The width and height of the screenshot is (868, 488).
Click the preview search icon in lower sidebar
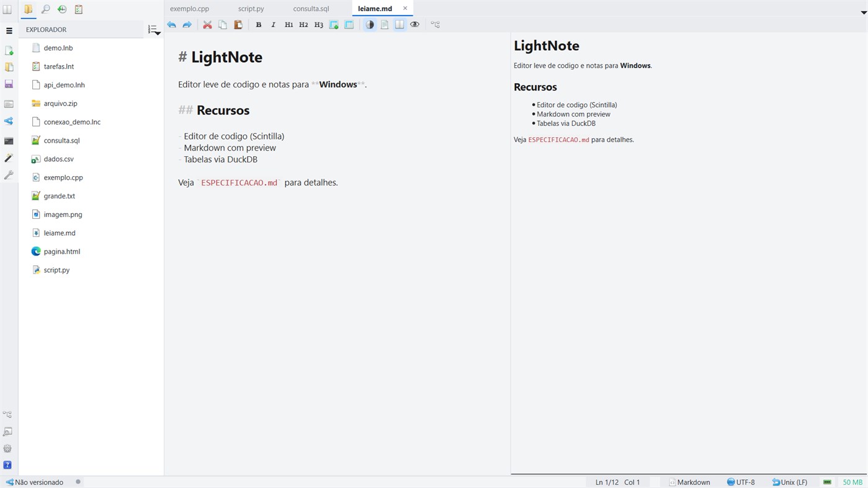click(7, 432)
